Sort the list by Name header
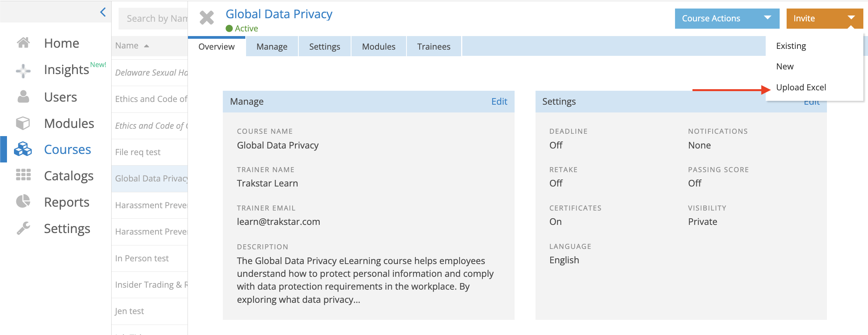868x335 pixels. 127,46
